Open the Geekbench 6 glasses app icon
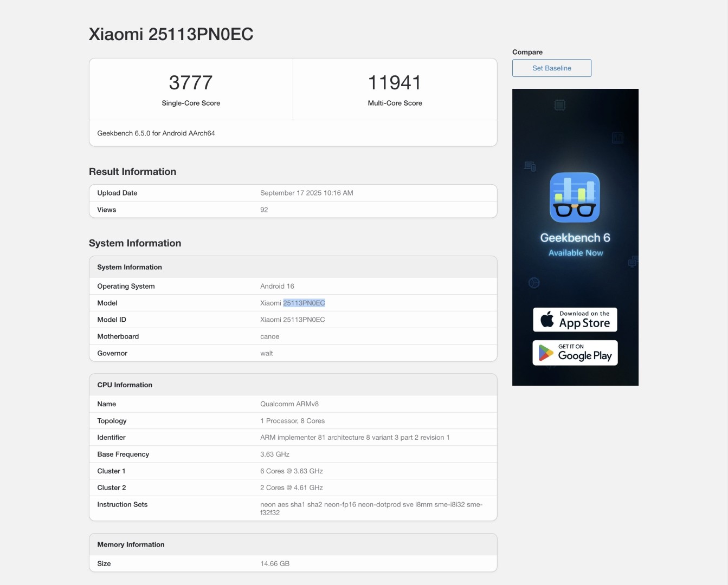This screenshot has height=585, width=728. coord(575,197)
